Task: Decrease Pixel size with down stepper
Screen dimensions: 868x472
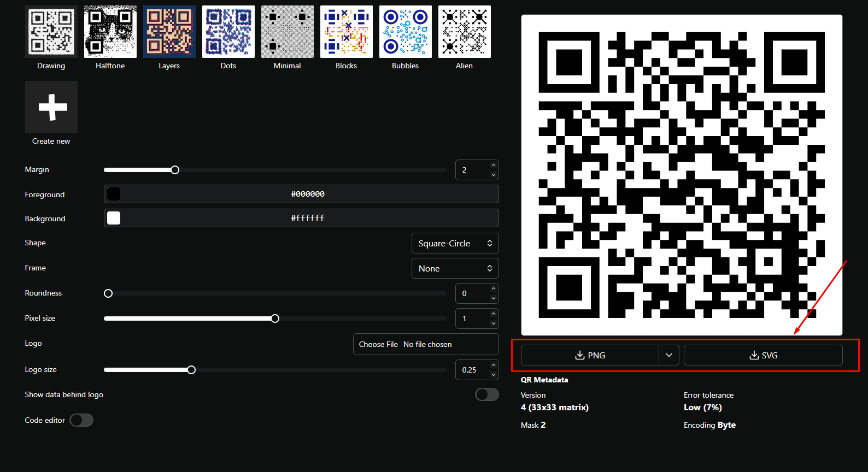Action: pyautogui.click(x=494, y=323)
